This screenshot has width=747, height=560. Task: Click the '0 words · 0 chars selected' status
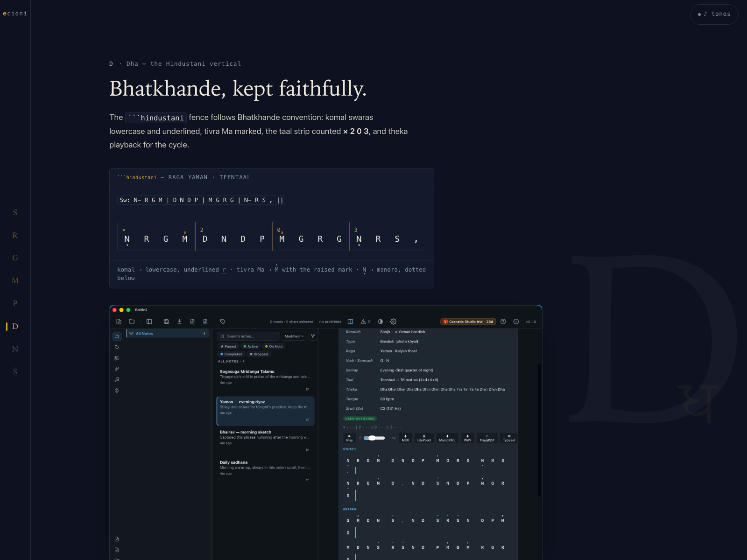tap(291, 322)
